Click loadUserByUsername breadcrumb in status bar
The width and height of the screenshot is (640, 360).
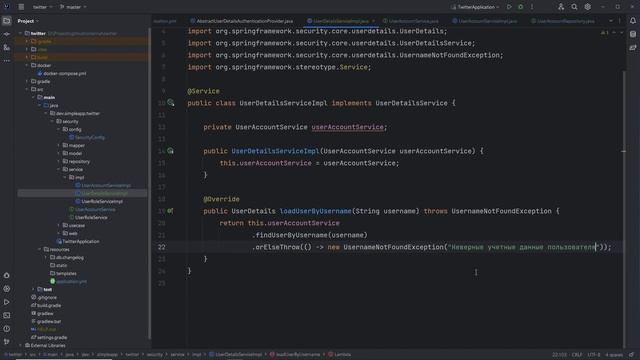coord(295,355)
